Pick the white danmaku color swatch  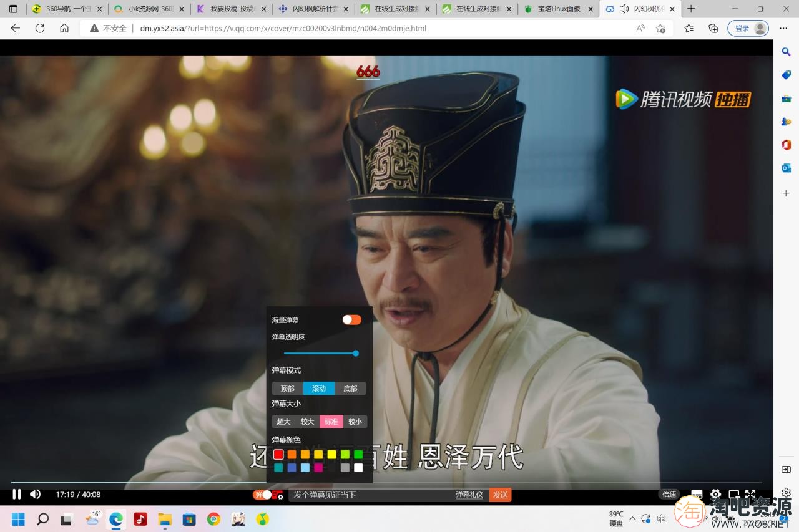(358, 468)
